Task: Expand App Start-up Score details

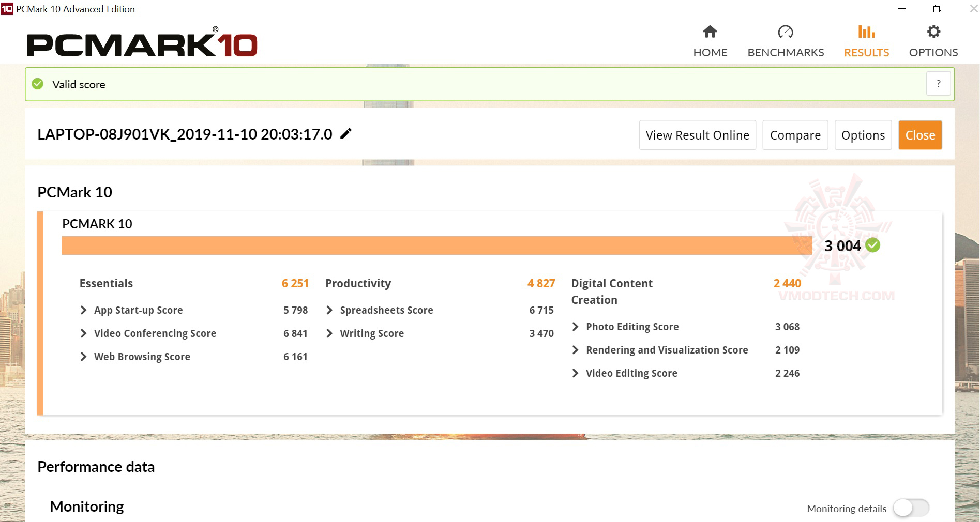Action: 84,310
